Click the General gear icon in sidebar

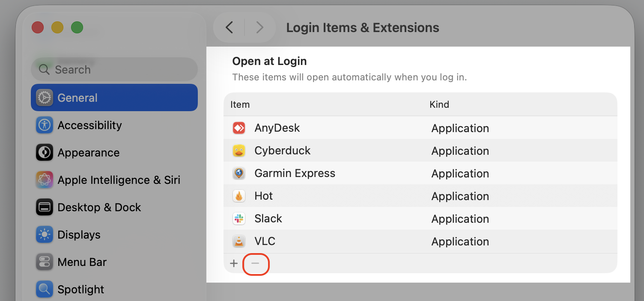[45, 97]
